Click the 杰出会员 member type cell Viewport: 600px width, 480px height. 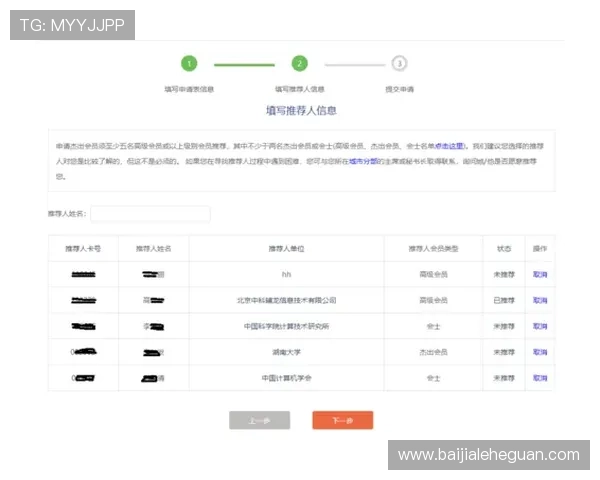click(433, 352)
